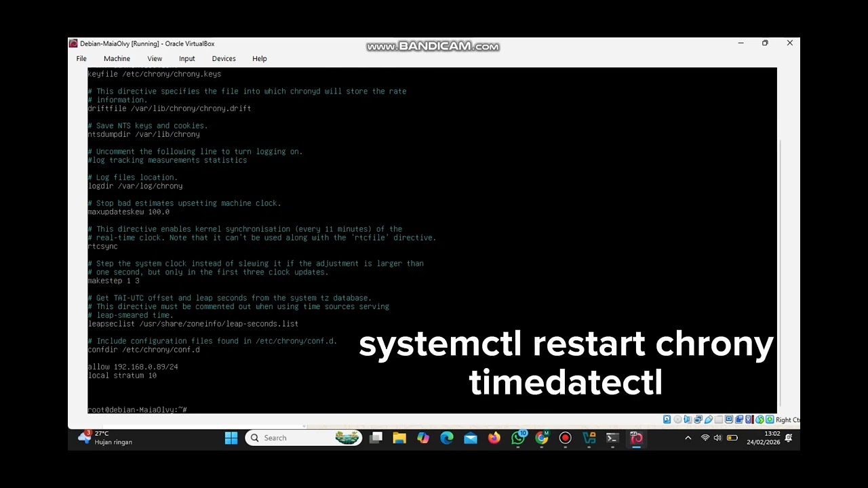
Task: Open the Windows Start menu
Action: (x=231, y=438)
